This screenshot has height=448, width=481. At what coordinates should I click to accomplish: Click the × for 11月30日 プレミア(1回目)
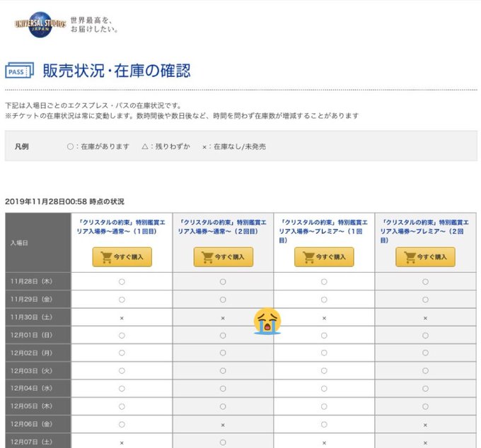coord(324,319)
